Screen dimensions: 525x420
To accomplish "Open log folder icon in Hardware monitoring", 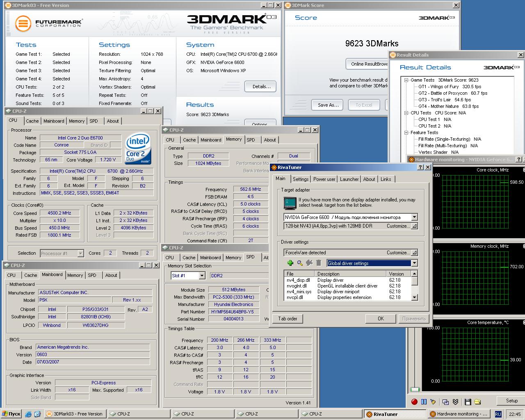I will [x=477, y=402].
